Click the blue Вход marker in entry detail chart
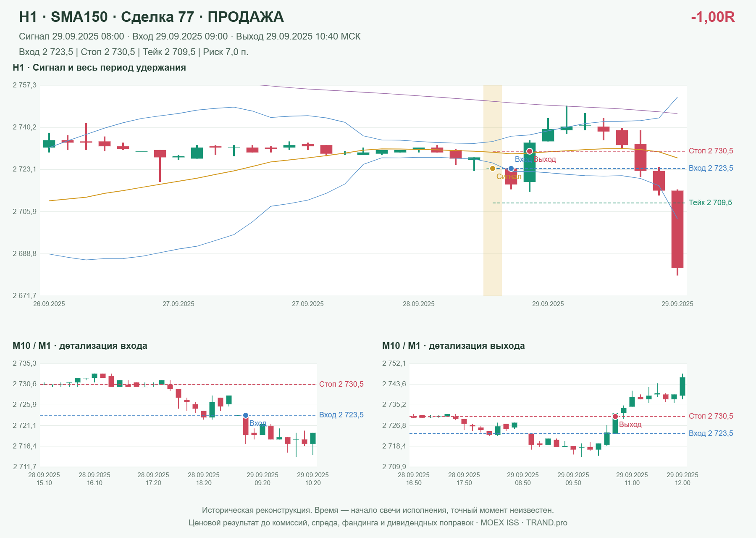Viewport: 756px width, 538px height. (246, 415)
